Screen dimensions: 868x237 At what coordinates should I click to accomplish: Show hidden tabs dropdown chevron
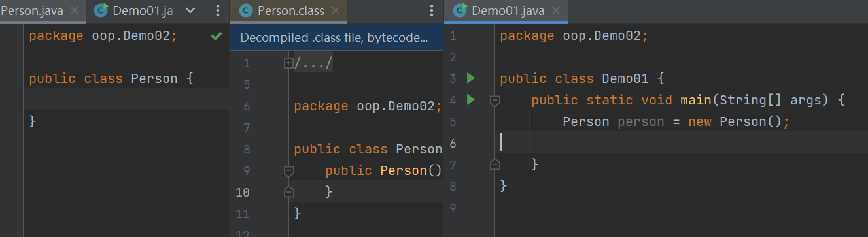191,10
